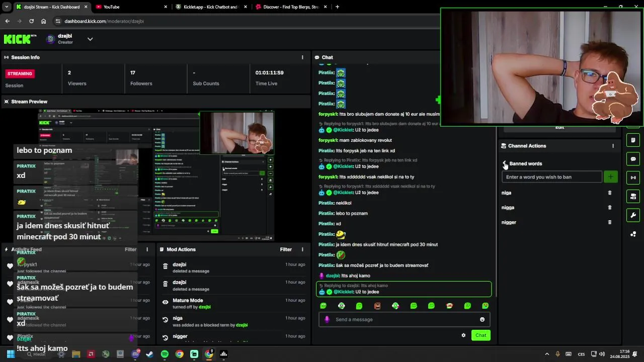Image resolution: width=644 pixels, height=362 pixels.
Task: Delete the bottom banned word entry
Action: pos(610,222)
